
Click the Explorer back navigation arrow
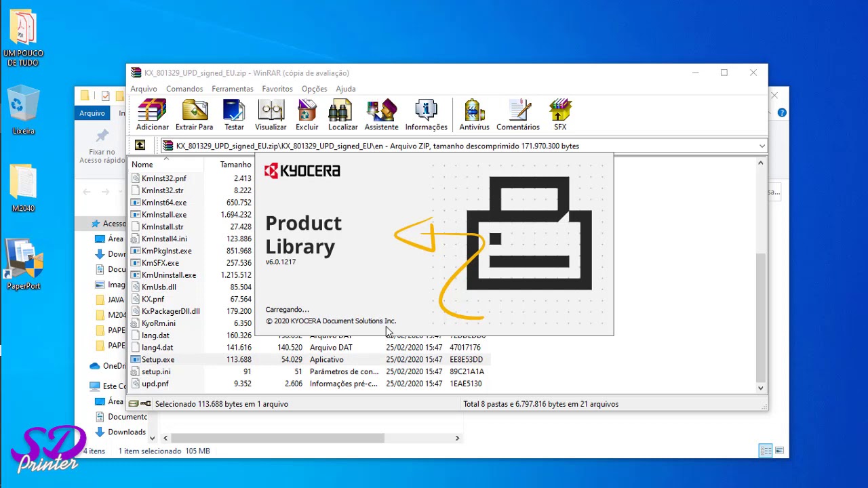click(x=87, y=192)
